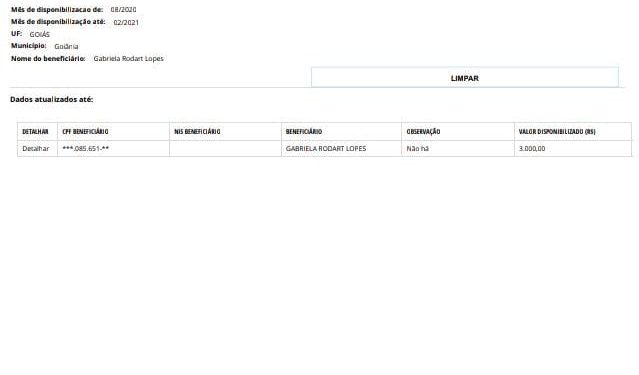Click the LIMPAR button
The width and height of the screenshot is (639, 375).
tap(465, 77)
